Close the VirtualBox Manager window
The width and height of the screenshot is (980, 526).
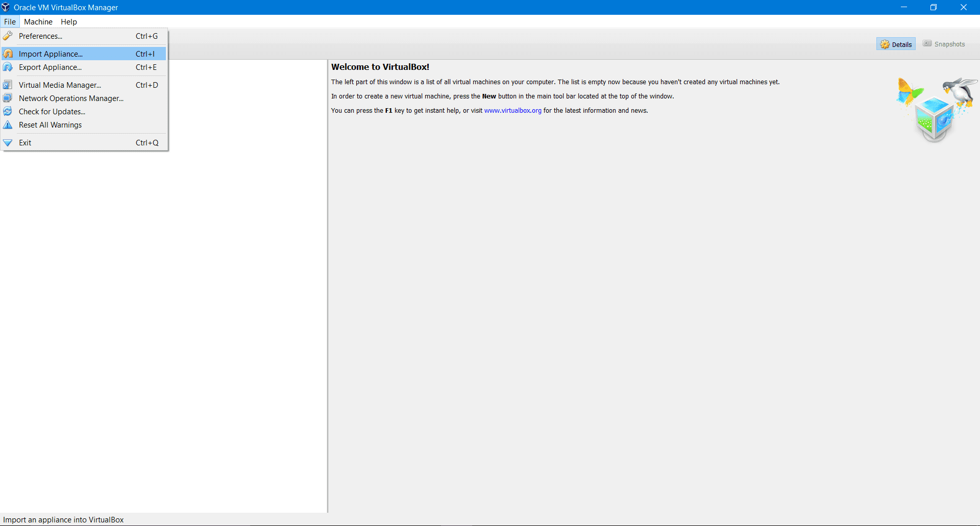[964, 7]
